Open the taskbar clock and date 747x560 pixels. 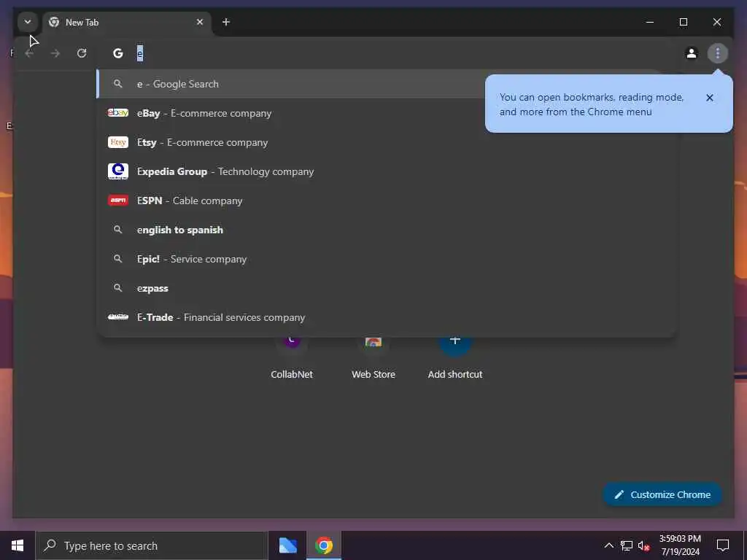(680, 545)
